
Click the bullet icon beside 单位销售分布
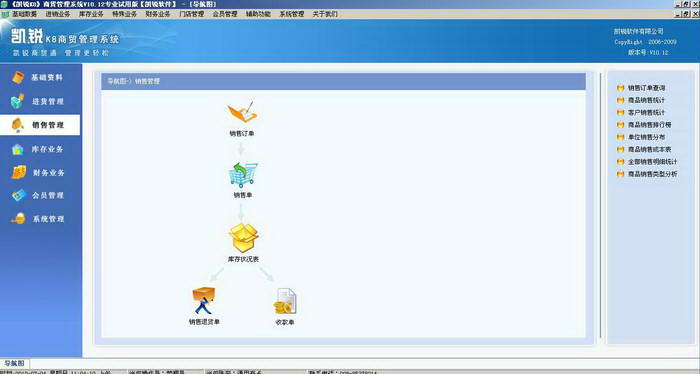[621, 137]
